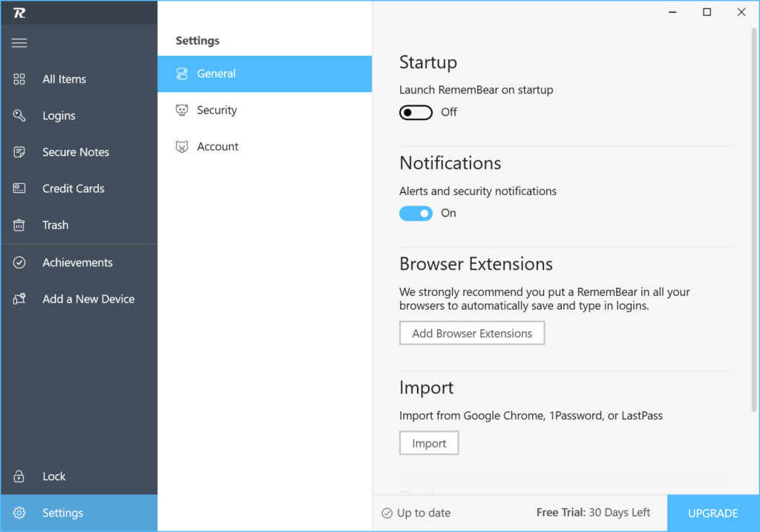Click the UPGRADE button
The width and height of the screenshot is (760, 532).
pyautogui.click(x=713, y=513)
